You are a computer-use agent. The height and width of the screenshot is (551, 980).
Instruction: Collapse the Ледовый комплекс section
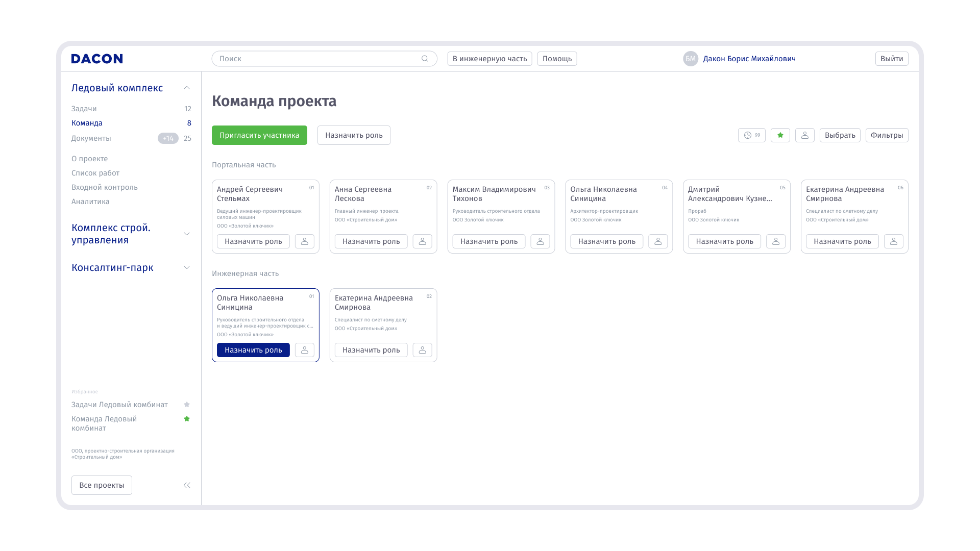coord(187,88)
